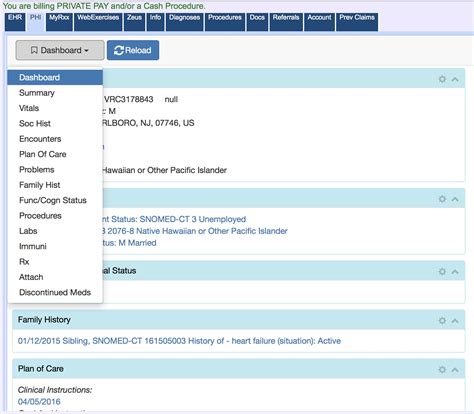Choose Discontinued Meds menu entry
The image size is (474, 414).
point(55,292)
